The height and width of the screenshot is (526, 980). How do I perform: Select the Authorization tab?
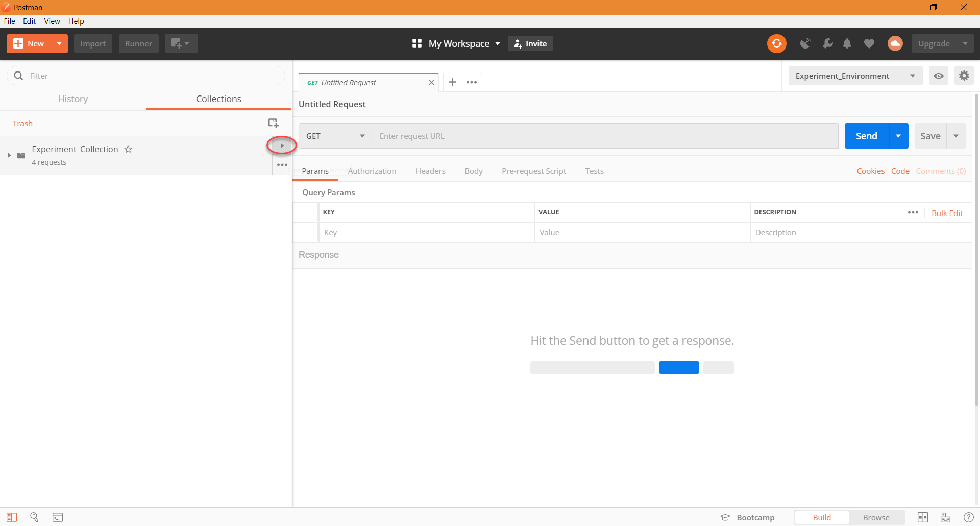click(x=372, y=171)
